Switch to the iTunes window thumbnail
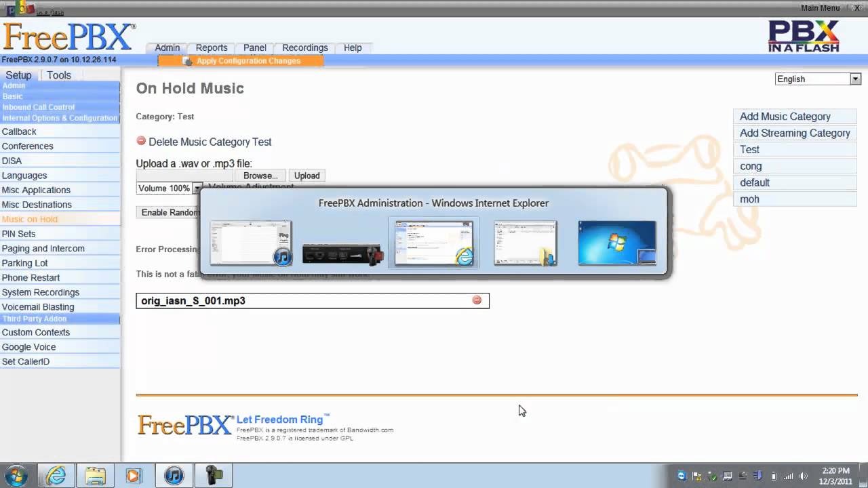 (x=250, y=243)
